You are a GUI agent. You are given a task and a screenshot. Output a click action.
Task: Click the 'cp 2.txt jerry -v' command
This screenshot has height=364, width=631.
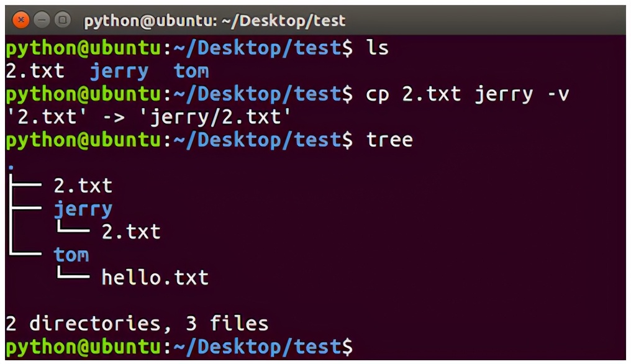point(467,94)
